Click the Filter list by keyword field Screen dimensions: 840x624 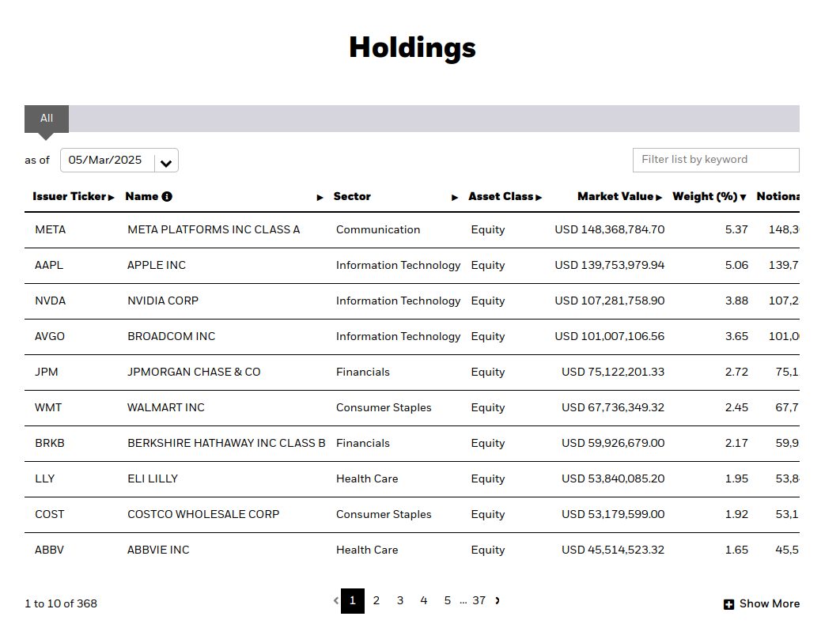click(716, 160)
